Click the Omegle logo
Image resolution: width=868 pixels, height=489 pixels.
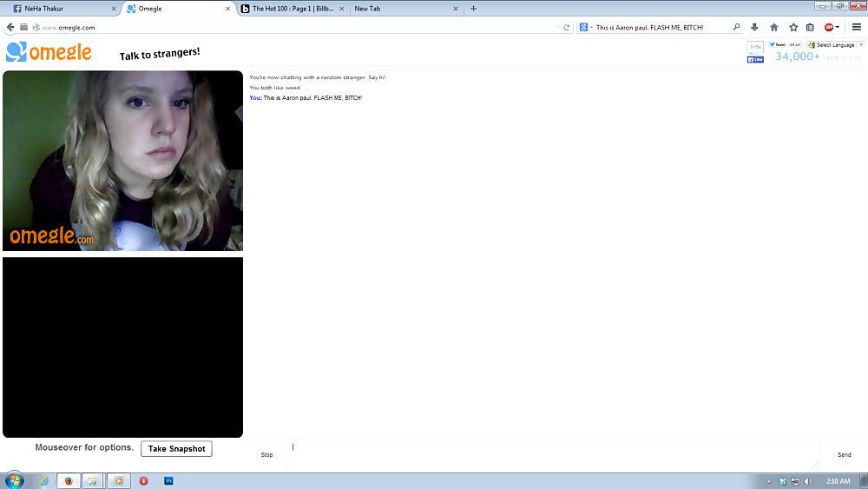click(49, 52)
